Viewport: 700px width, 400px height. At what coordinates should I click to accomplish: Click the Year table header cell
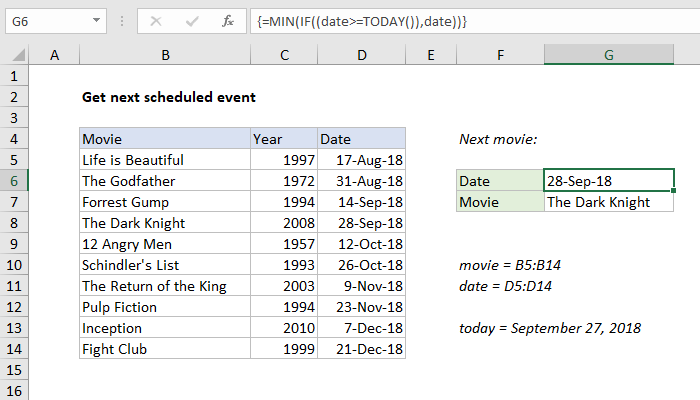[x=283, y=139]
